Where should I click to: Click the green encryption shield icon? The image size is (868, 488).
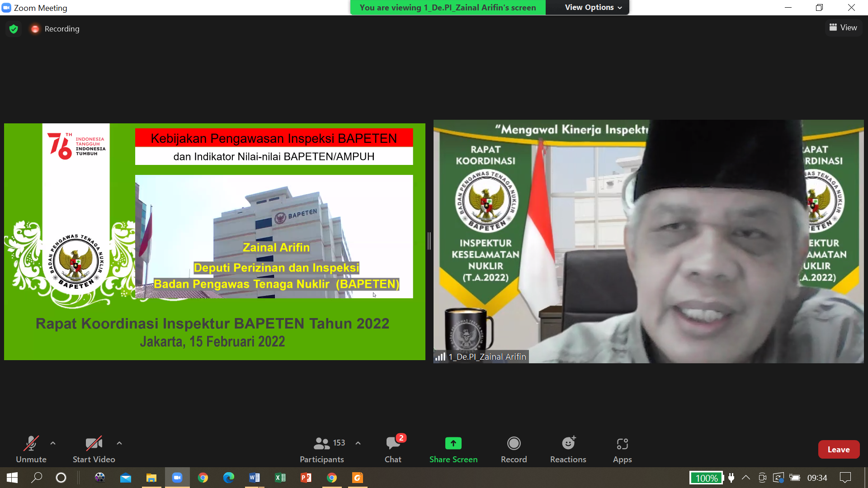(x=14, y=29)
